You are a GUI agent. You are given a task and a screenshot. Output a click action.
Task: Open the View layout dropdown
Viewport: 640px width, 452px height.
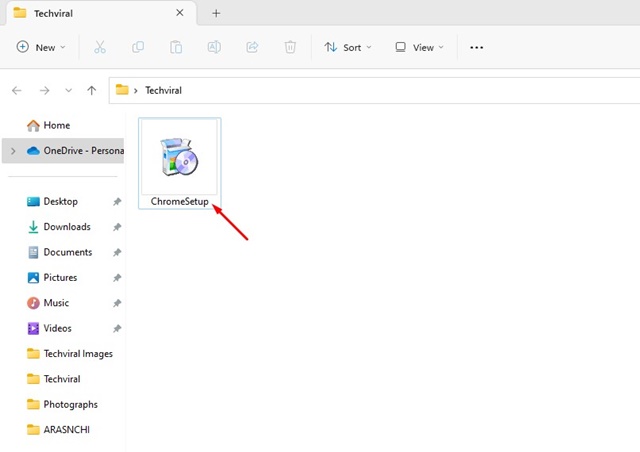[419, 47]
